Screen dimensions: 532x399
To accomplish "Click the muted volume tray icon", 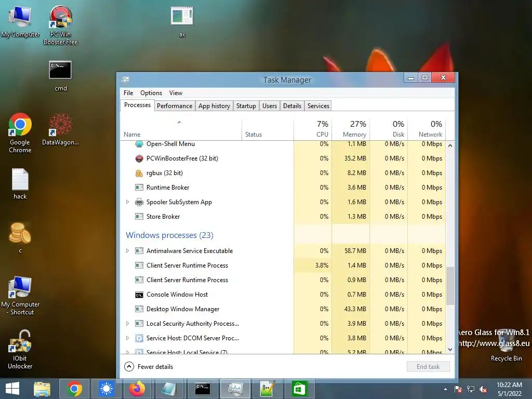I will coord(483,389).
